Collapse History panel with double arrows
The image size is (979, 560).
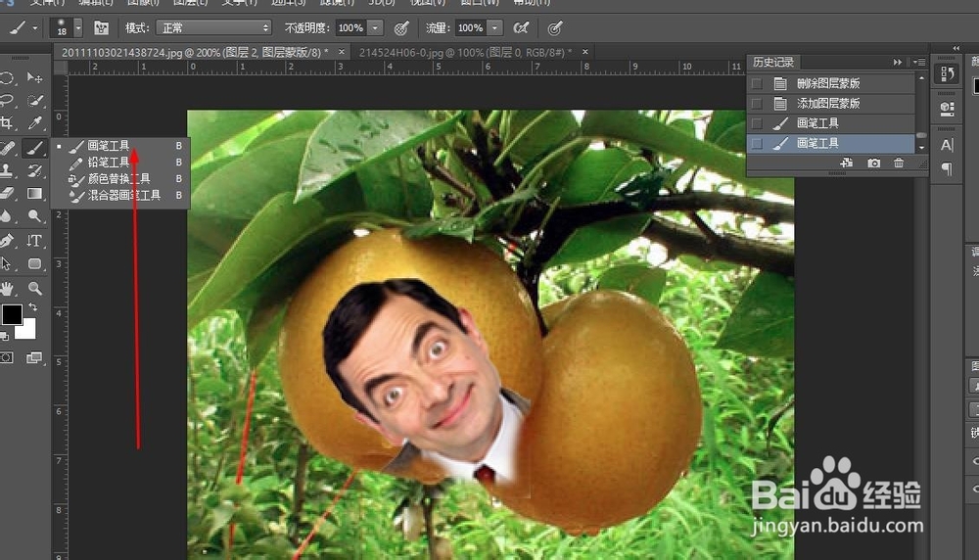tap(897, 62)
